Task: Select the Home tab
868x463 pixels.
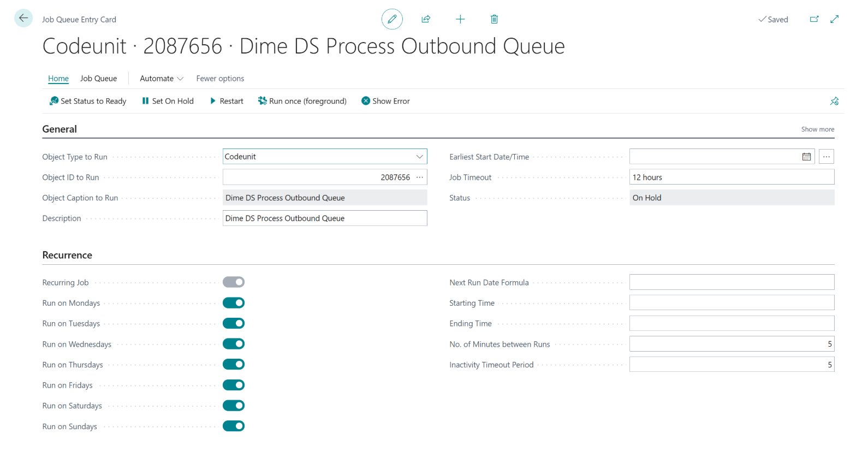Action: [58, 79]
